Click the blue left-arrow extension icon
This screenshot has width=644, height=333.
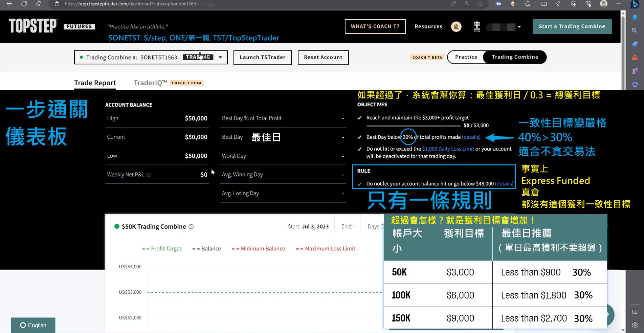pyautogui.click(x=498, y=4)
